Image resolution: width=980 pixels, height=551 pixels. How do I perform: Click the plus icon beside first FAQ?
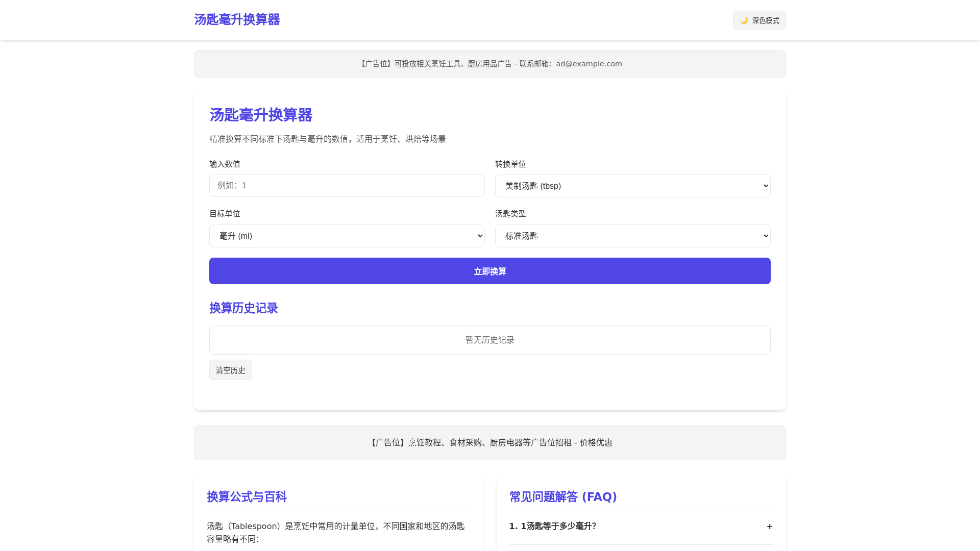[x=770, y=527]
